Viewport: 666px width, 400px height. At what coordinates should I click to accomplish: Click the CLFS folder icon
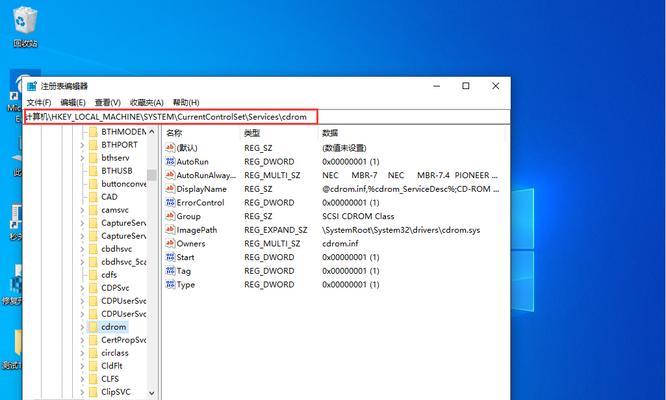coord(93,379)
